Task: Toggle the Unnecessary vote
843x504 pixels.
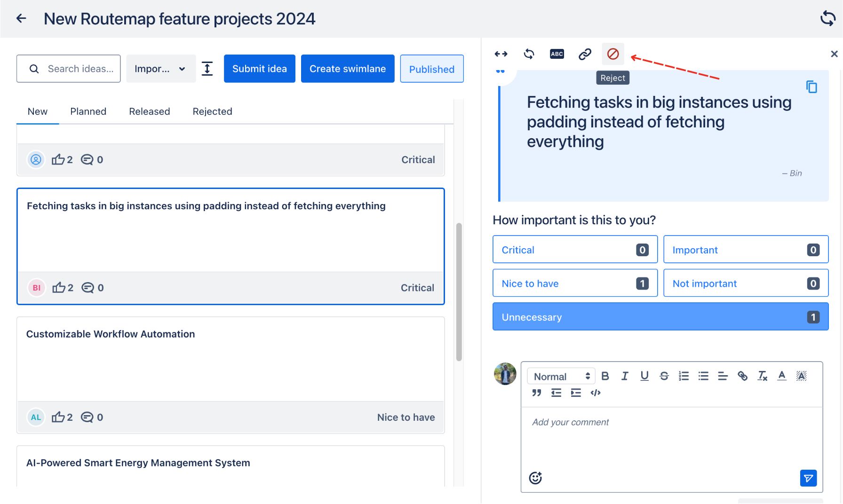Action: [660, 317]
